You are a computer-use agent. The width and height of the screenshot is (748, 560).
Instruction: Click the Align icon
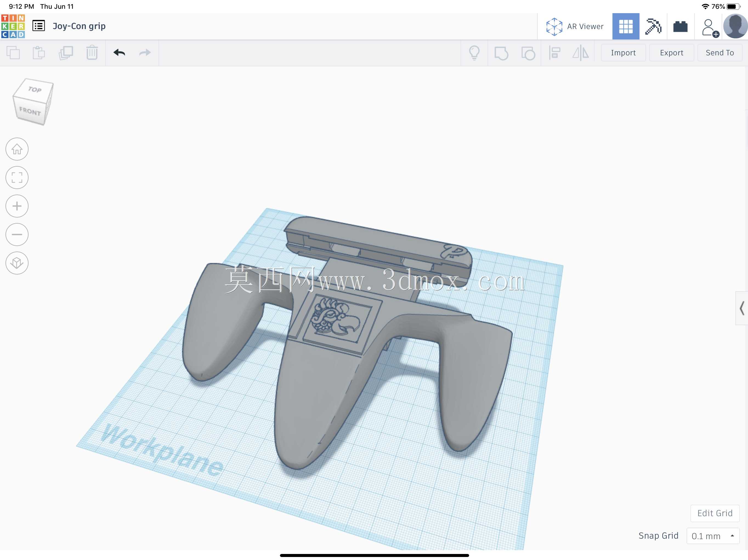(554, 53)
